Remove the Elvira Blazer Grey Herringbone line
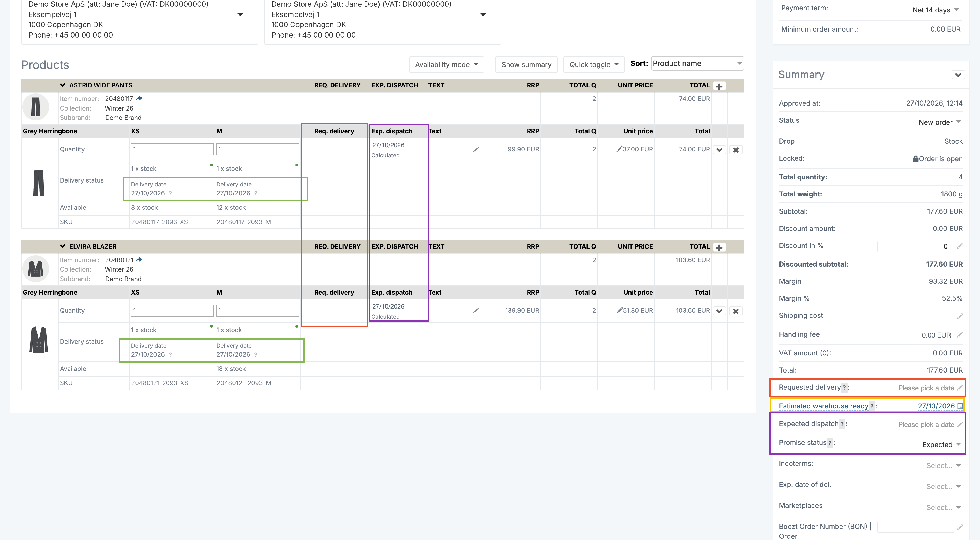 click(x=736, y=311)
